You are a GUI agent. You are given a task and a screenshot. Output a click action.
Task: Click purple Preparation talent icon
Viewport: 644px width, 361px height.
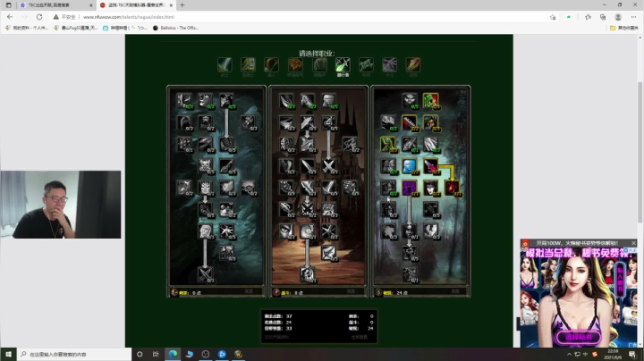click(409, 188)
